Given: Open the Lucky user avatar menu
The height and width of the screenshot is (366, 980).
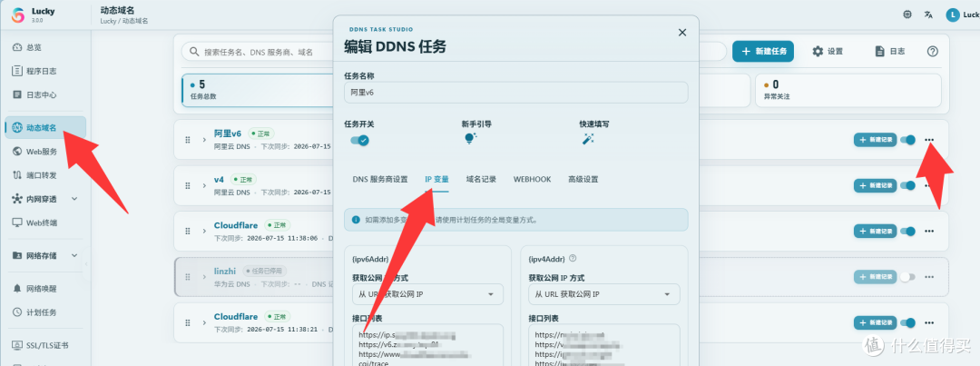Looking at the screenshot, I should point(953,15).
